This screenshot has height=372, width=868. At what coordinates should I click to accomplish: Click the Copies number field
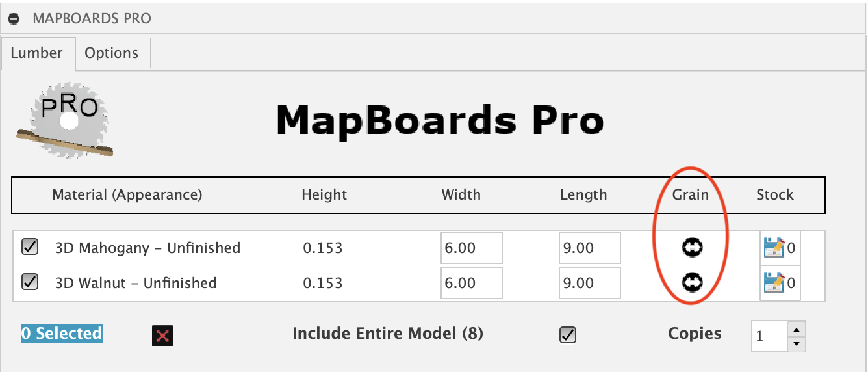click(770, 336)
